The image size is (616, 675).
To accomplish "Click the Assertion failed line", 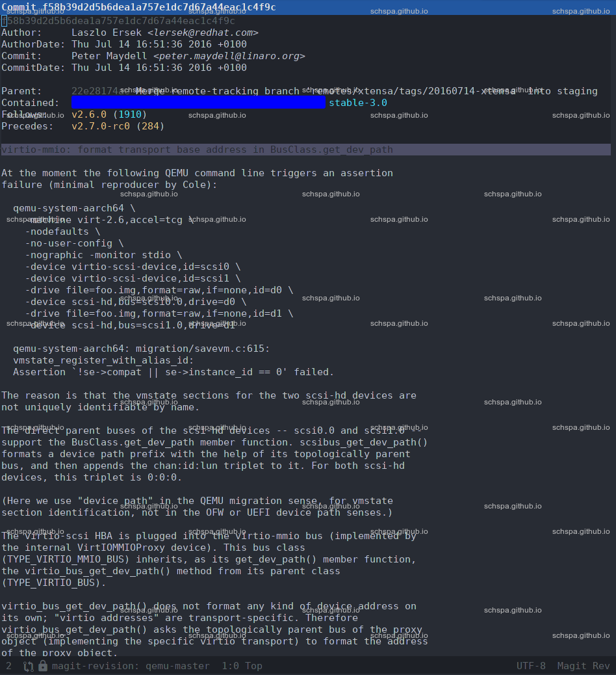I will [173, 372].
